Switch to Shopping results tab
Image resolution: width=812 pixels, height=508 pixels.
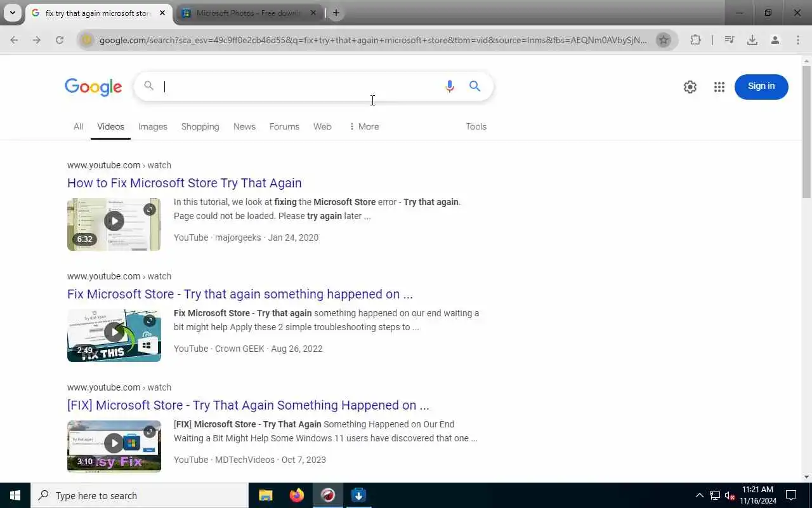tap(200, 126)
